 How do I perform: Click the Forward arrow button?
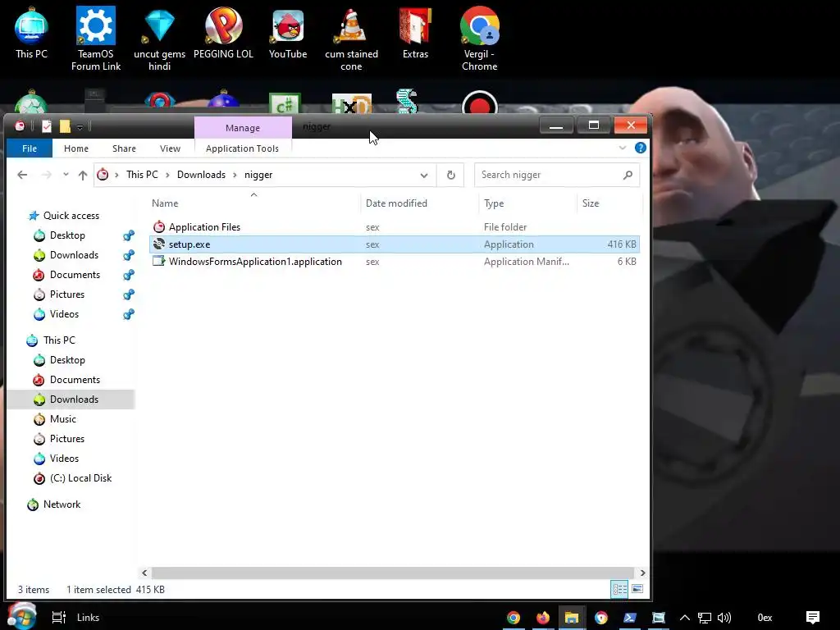click(47, 175)
